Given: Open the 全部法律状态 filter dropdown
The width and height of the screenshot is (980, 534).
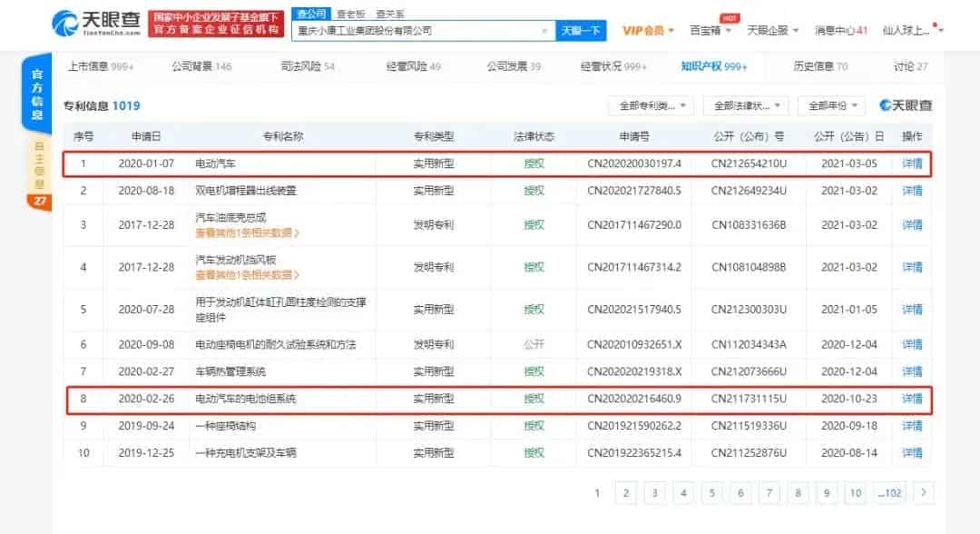Looking at the screenshot, I should pos(746,105).
